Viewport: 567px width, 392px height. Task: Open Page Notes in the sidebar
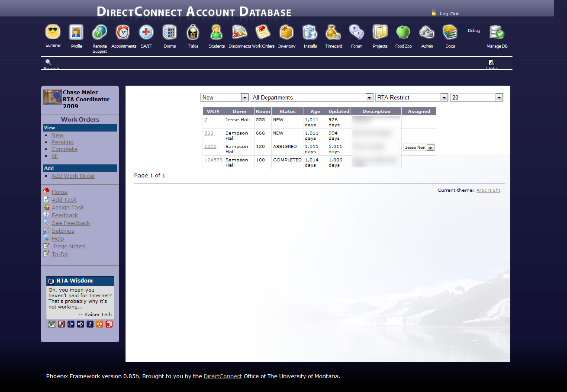[69, 247]
